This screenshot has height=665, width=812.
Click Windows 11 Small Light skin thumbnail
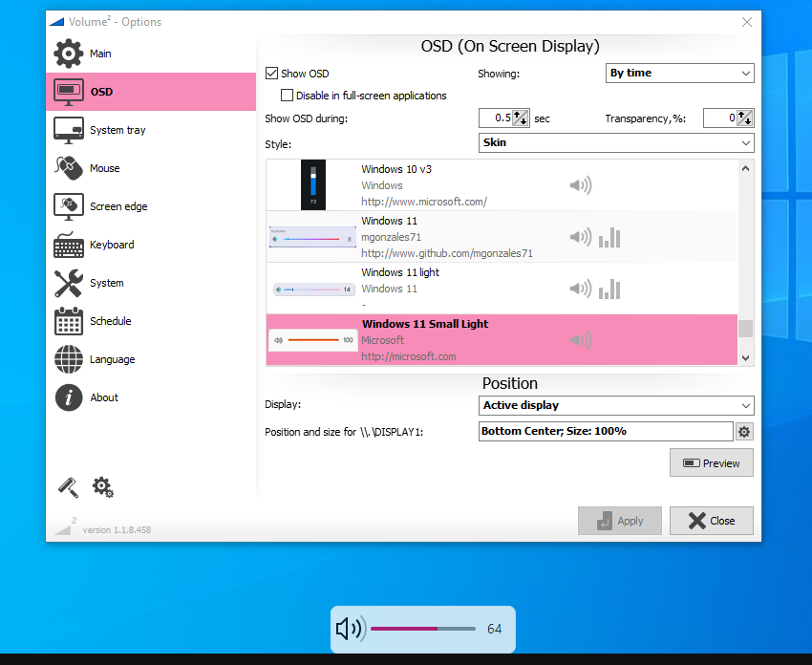[x=313, y=340]
